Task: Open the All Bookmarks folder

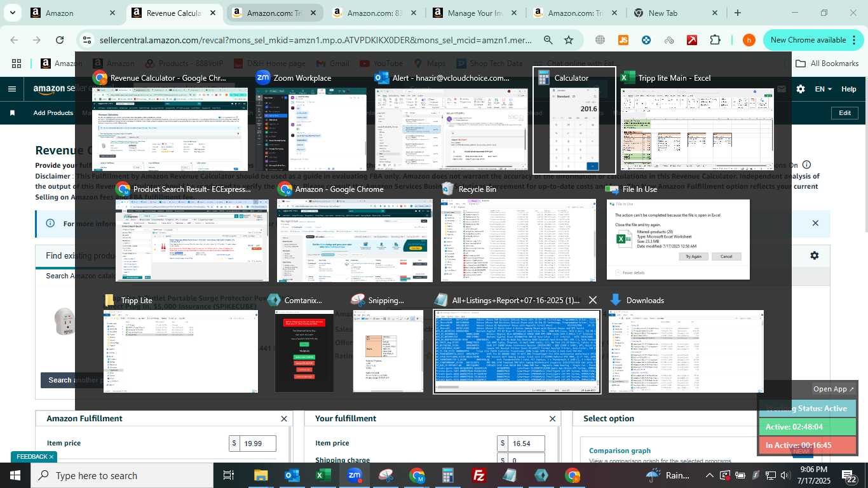Action: (x=827, y=64)
